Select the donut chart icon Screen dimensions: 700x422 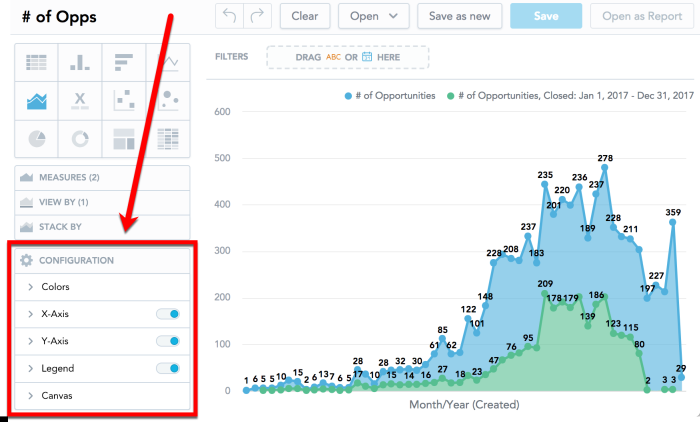tap(80, 138)
